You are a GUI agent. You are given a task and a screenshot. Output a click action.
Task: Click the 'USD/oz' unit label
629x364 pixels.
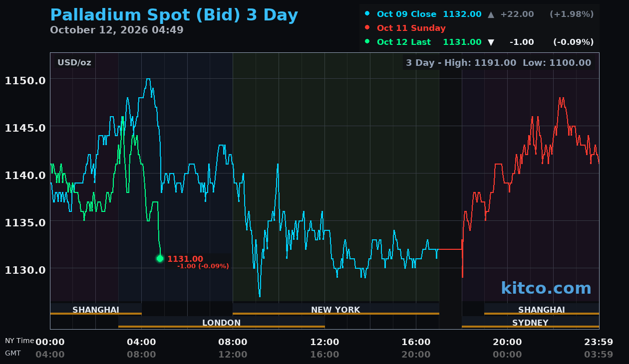coord(74,62)
